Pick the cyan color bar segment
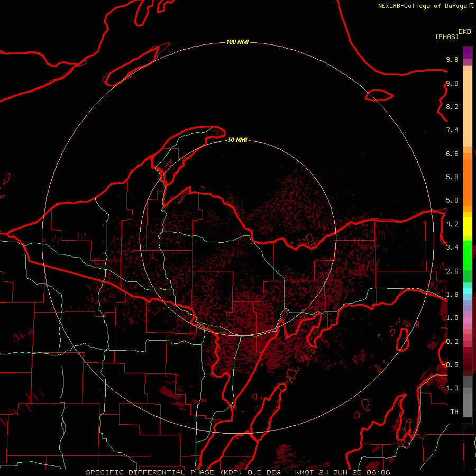Image resolution: width=476 pixels, height=476 pixels. 467,291
